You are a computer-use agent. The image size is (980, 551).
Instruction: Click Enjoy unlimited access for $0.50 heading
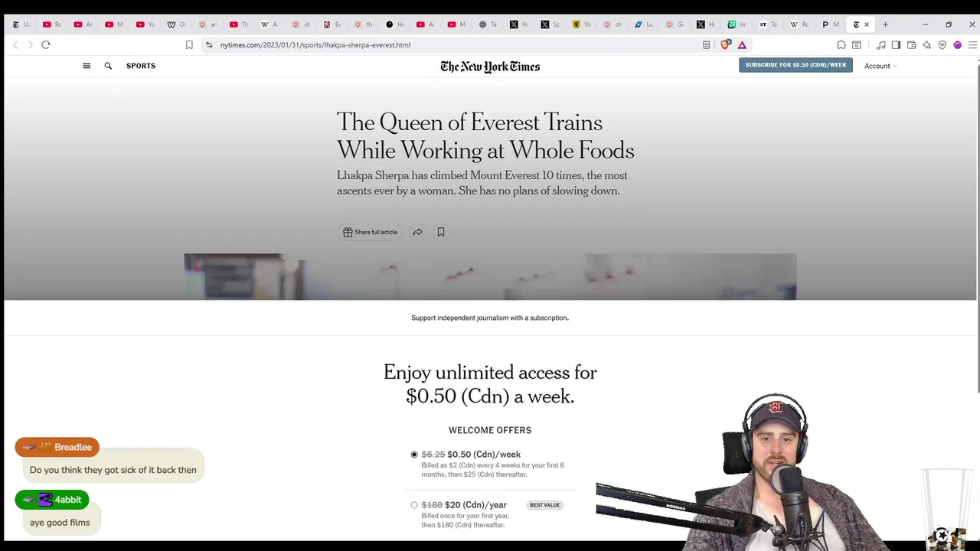click(490, 384)
